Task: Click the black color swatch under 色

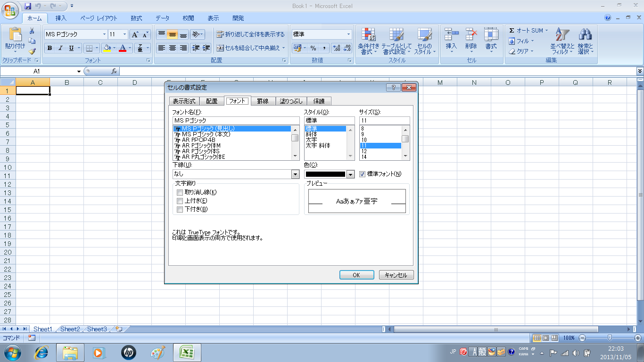Action: click(x=325, y=174)
